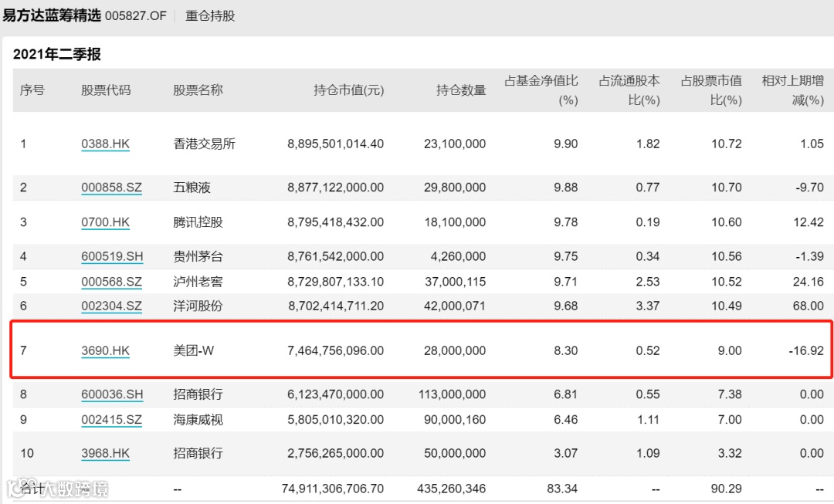Click market value 8,761,542,000.00

[x=336, y=256]
